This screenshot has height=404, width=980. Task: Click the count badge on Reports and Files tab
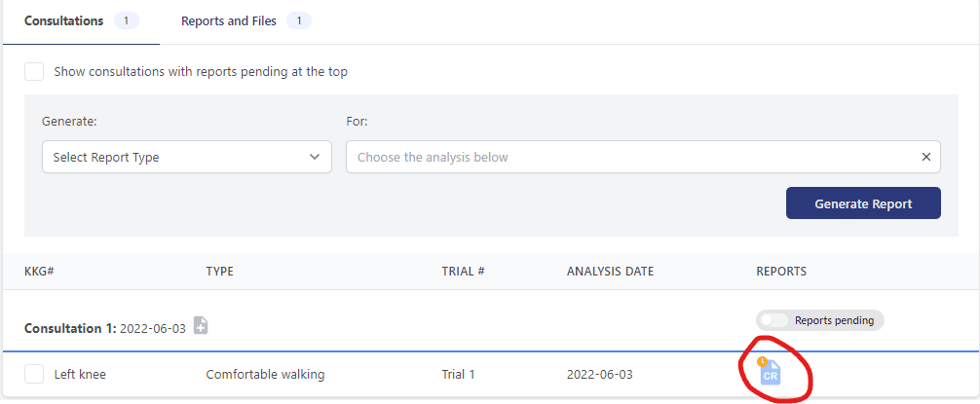(x=299, y=21)
